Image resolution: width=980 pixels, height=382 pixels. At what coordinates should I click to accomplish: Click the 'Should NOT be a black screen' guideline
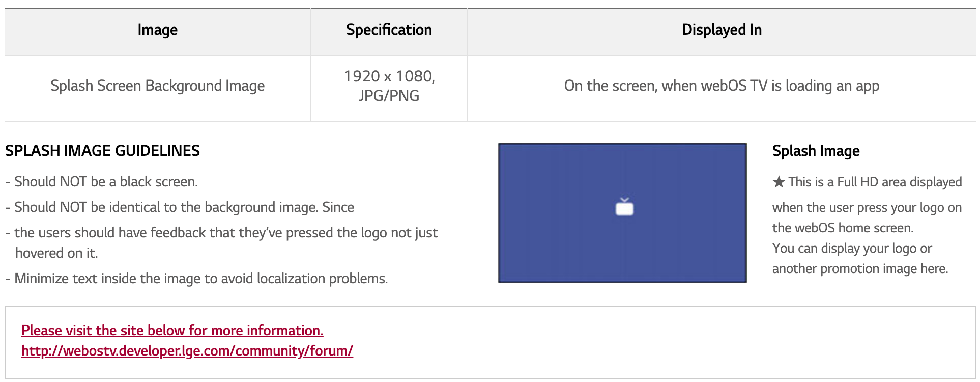click(x=105, y=182)
